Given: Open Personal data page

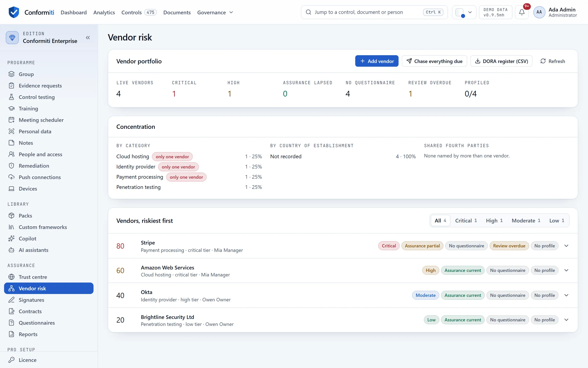Looking at the screenshot, I should 49,131.
